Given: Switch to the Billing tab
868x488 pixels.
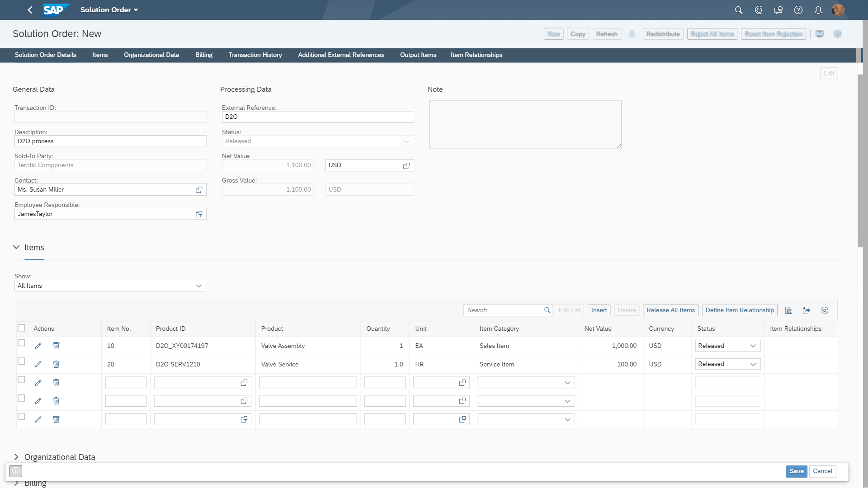Looking at the screenshot, I should pos(204,55).
